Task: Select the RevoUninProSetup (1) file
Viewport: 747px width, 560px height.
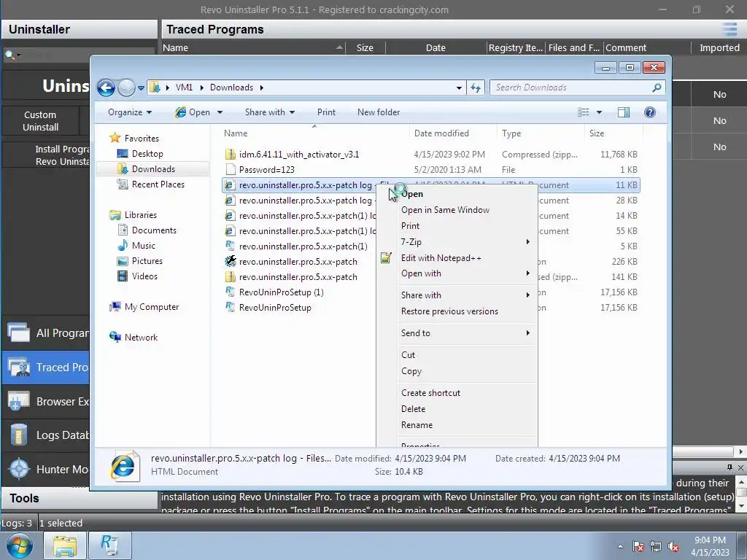Action: [281, 292]
